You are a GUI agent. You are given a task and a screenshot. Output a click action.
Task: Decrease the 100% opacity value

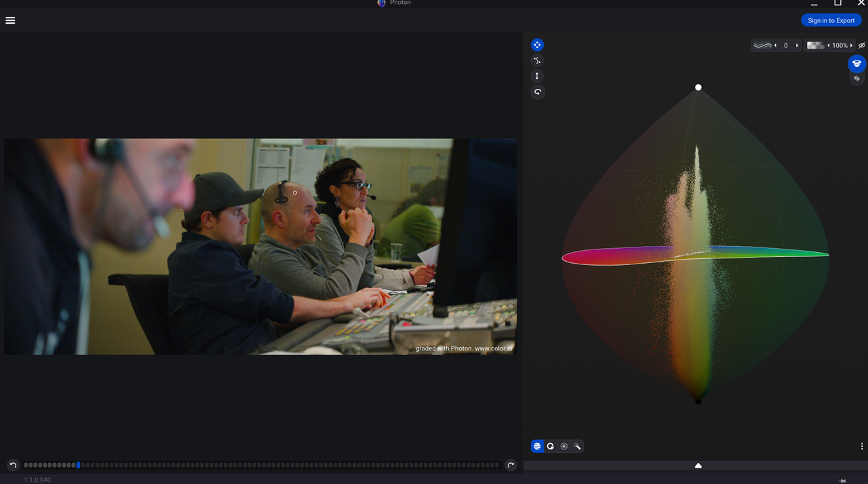pyautogui.click(x=829, y=45)
